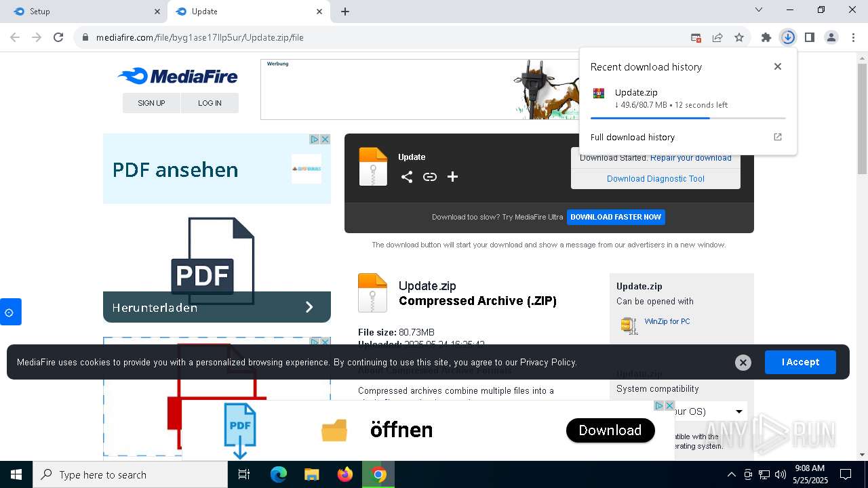Click the Windows search box
Screen dimensions: 868x488
130,474
